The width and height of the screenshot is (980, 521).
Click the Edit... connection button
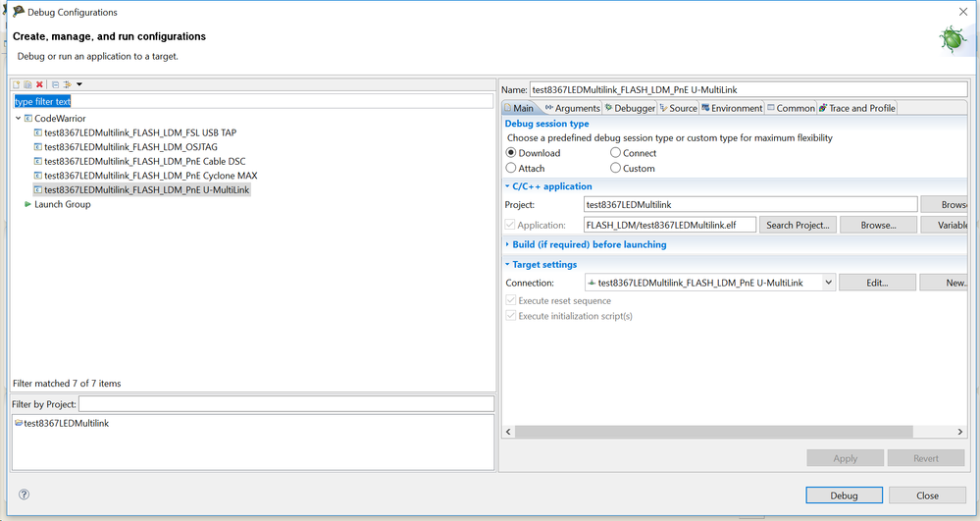click(x=877, y=283)
